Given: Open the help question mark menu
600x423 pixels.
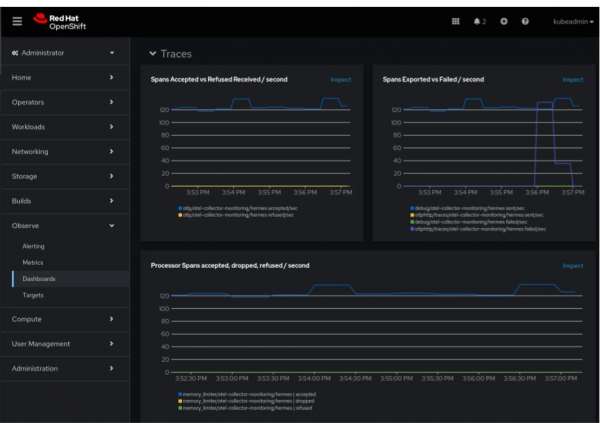Looking at the screenshot, I should [526, 21].
